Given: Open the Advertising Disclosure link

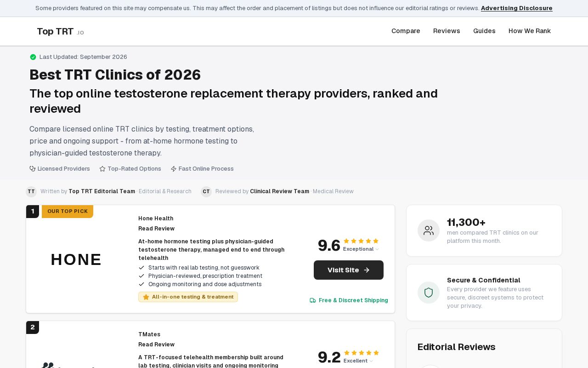Looking at the screenshot, I should pyautogui.click(x=517, y=8).
